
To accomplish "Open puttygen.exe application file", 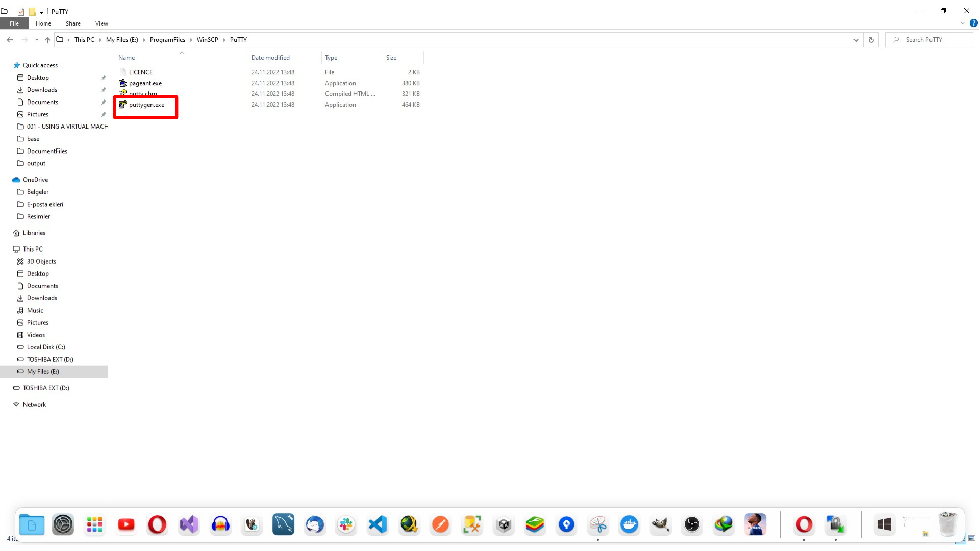I will (x=146, y=105).
